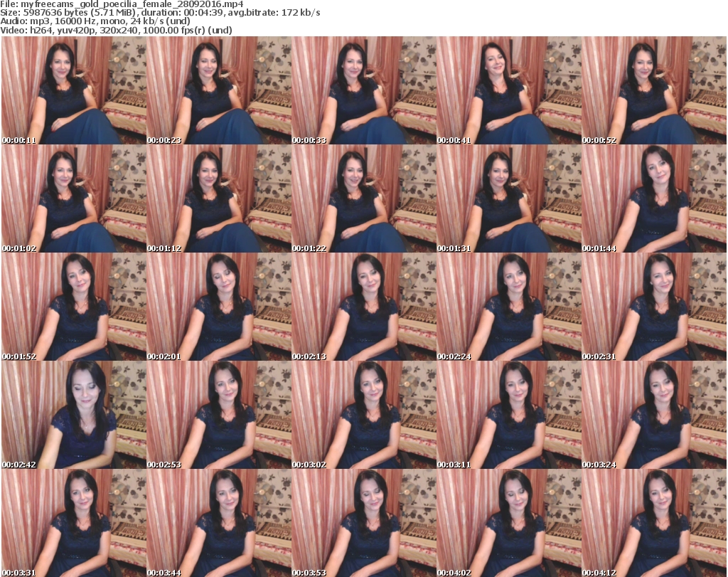Click the Audio: mp3 info line
The height and width of the screenshot is (577, 728).
click(x=95, y=21)
